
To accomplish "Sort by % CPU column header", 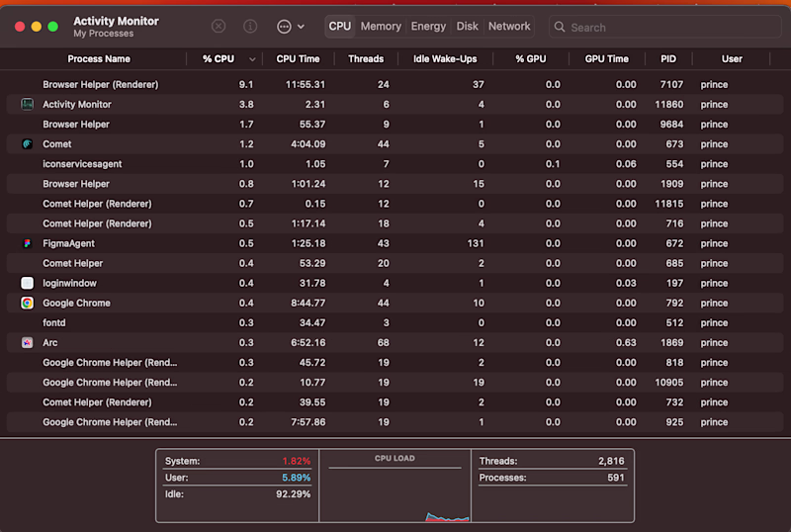I will (x=219, y=59).
